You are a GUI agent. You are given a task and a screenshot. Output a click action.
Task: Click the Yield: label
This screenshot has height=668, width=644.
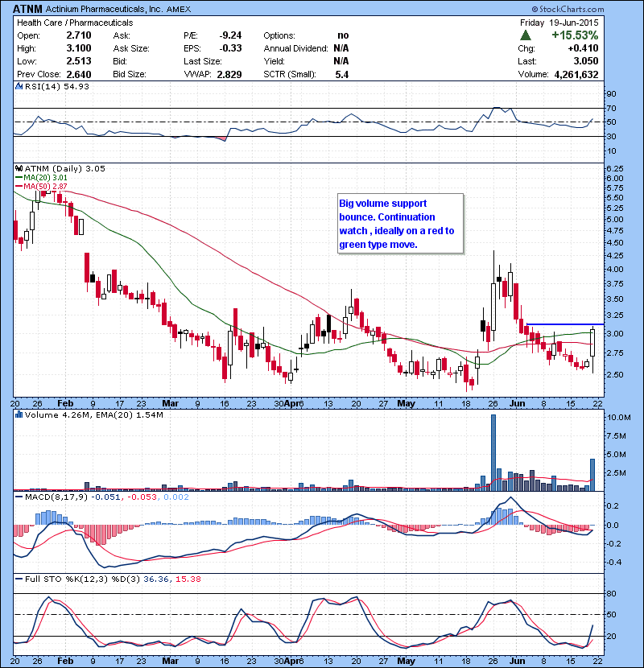click(x=274, y=61)
